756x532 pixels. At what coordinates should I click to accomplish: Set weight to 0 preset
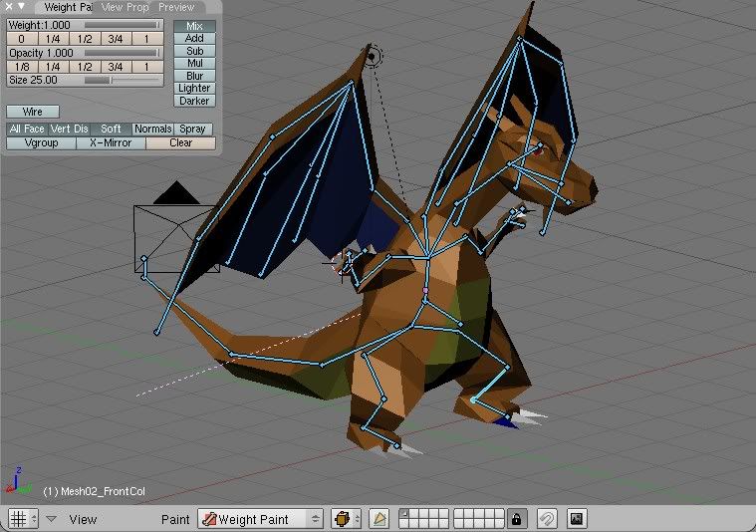21,39
